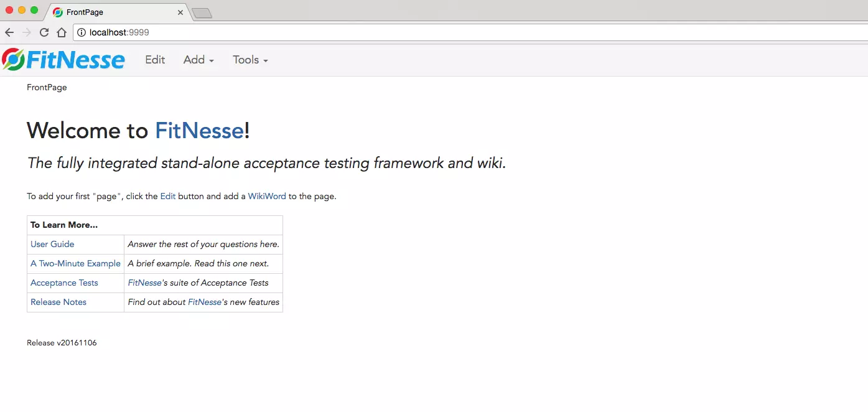Focus the localhost:9999 address bar
Screen dimensions: 868x412
tap(470, 32)
